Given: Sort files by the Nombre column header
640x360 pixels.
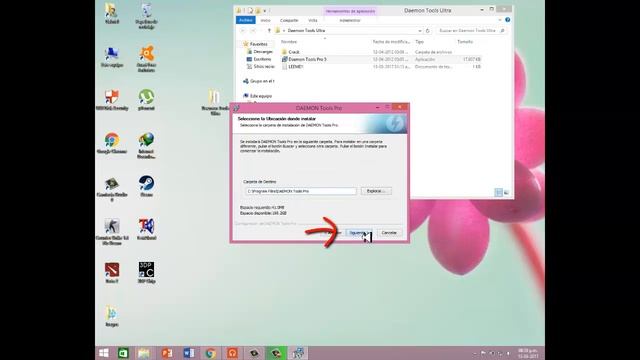Looking at the screenshot, I should (x=289, y=42).
